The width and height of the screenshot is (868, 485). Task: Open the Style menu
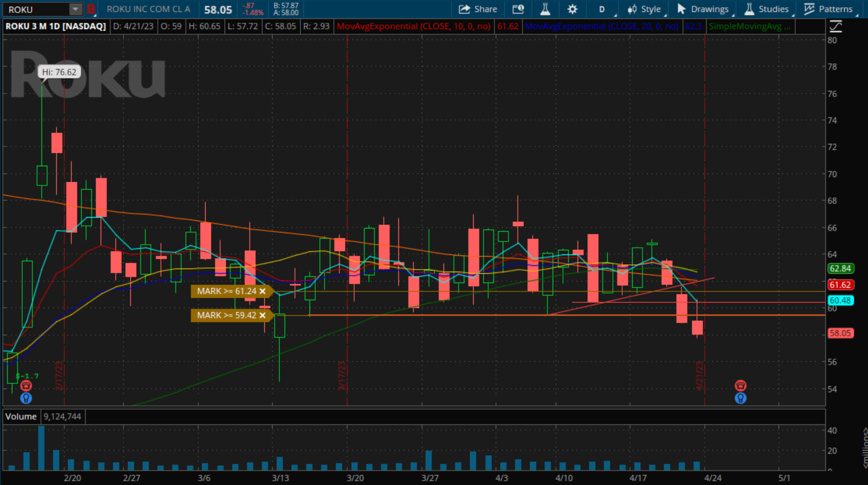[645, 9]
